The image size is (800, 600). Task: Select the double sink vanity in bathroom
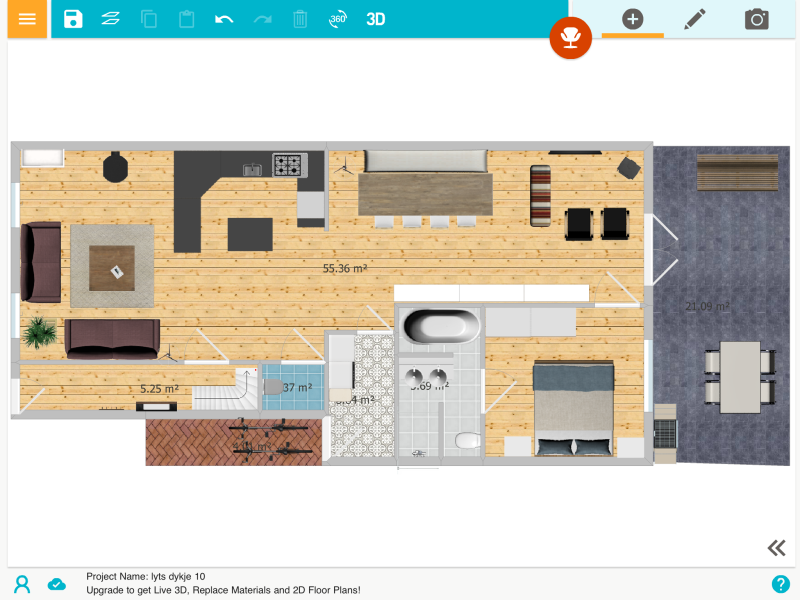tap(426, 377)
